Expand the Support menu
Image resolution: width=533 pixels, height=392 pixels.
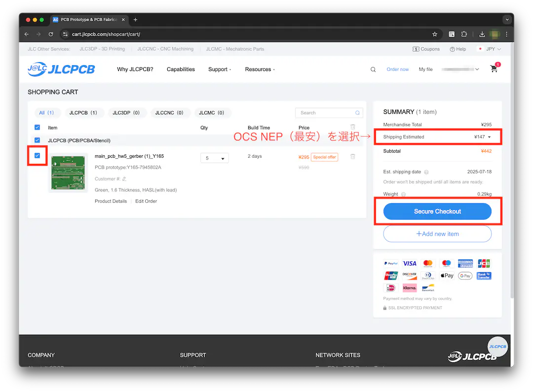pos(220,70)
